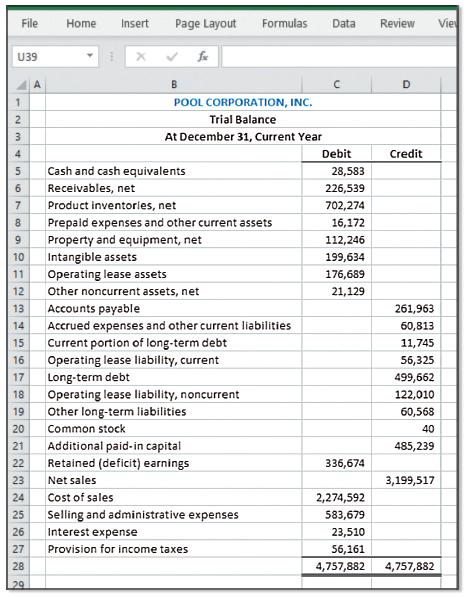Viewport: 466px width, 597px height.
Task: Click the debit value 702,274
Action: (345, 205)
